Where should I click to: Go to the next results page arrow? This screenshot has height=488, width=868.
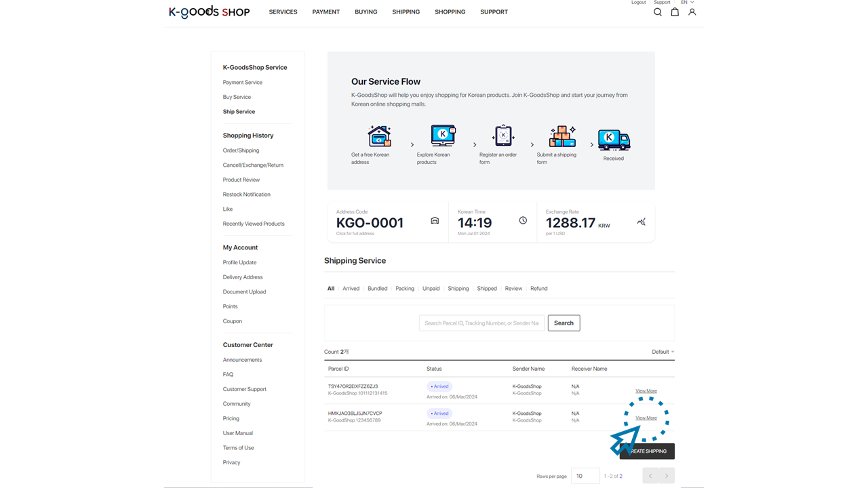coord(666,476)
